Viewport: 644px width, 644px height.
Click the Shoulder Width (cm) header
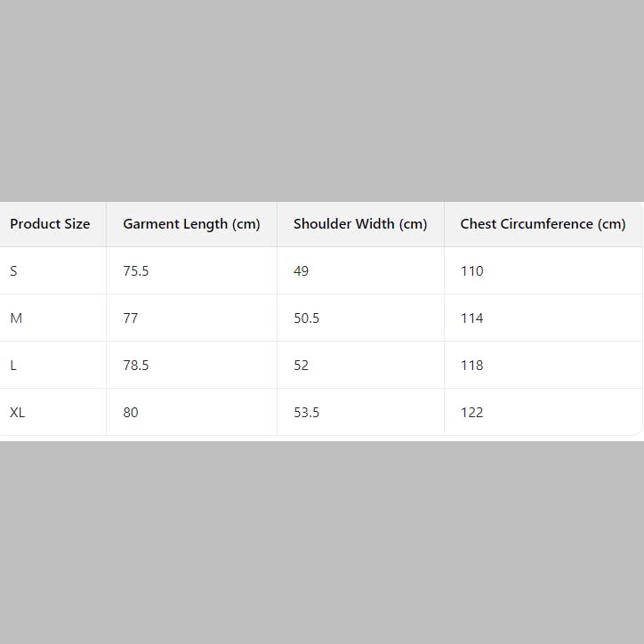click(x=360, y=224)
